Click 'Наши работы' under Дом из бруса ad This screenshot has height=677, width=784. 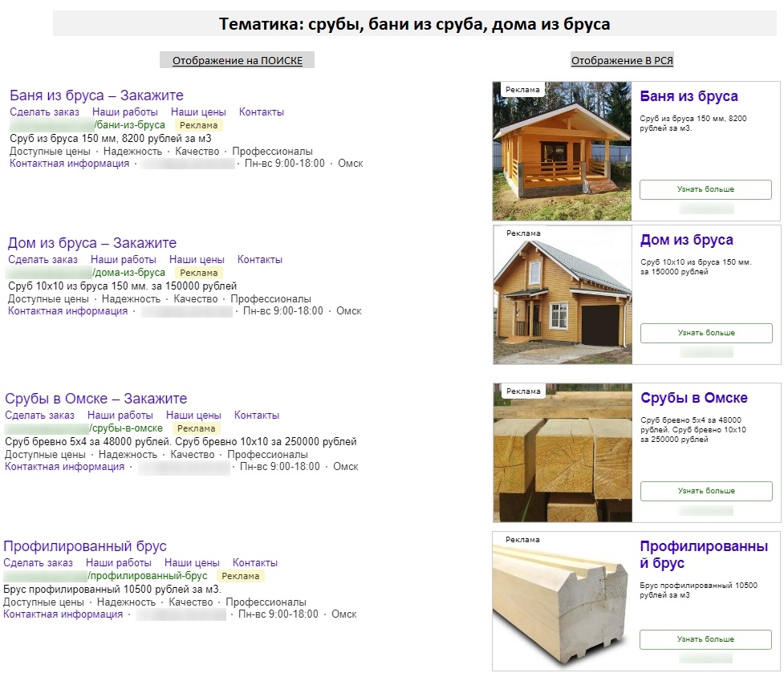(x=124, y=259)
